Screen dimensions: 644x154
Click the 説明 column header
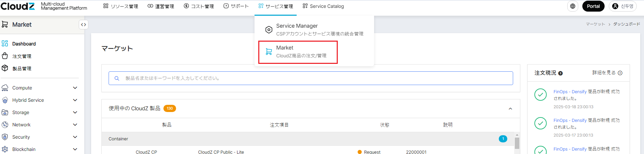[x=448, y=125]
